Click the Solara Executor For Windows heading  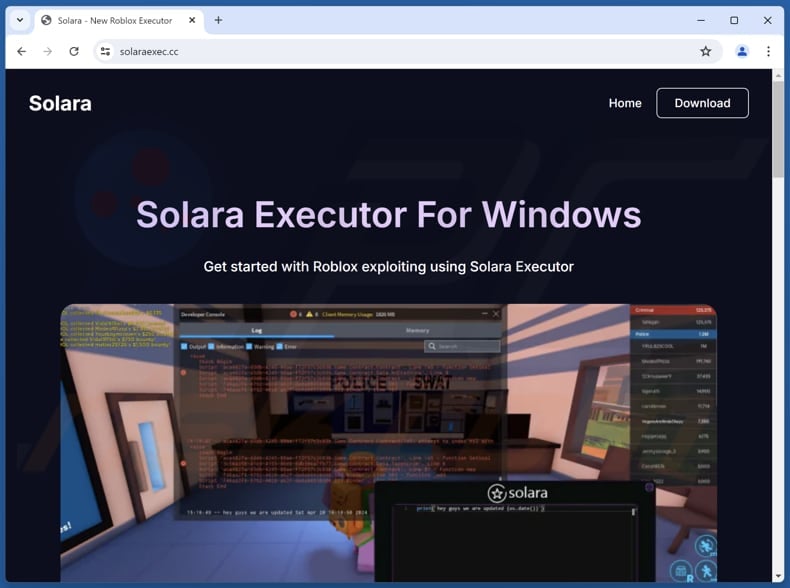388,215
